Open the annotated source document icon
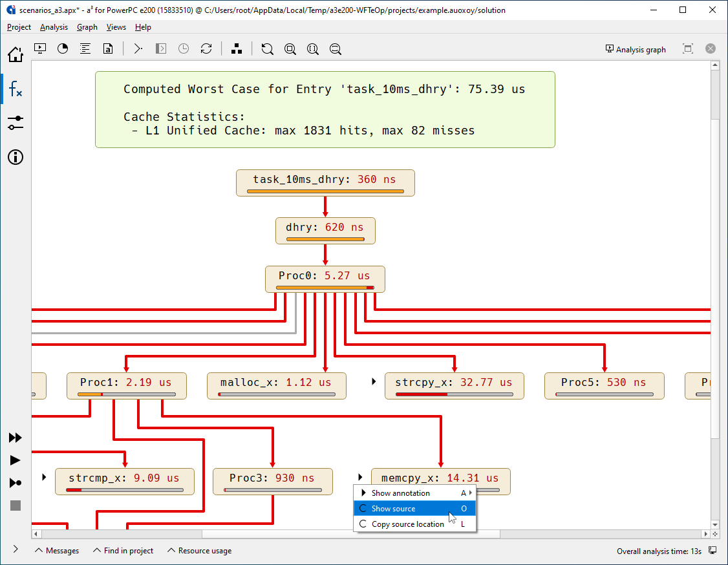Viewport: 728px width, 565px height. click(108, 48)
